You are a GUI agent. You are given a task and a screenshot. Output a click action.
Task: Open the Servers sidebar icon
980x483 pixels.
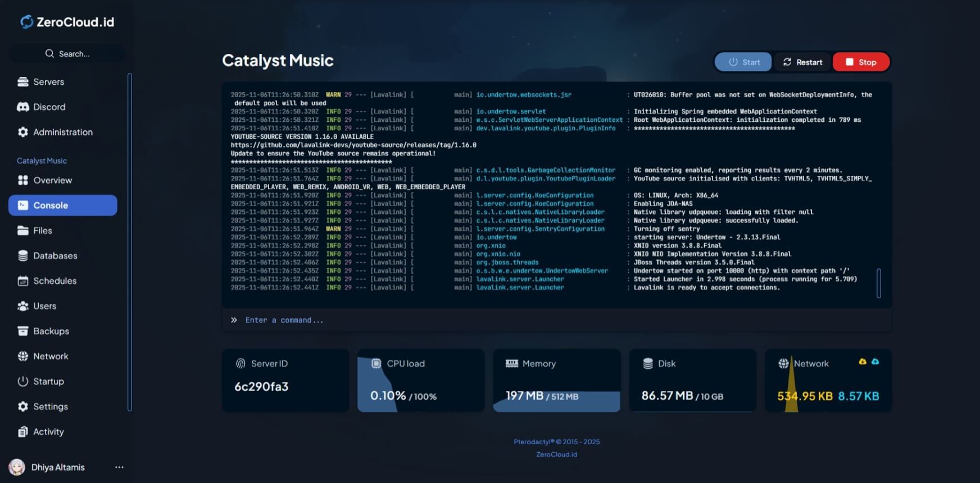coord(23,82)
